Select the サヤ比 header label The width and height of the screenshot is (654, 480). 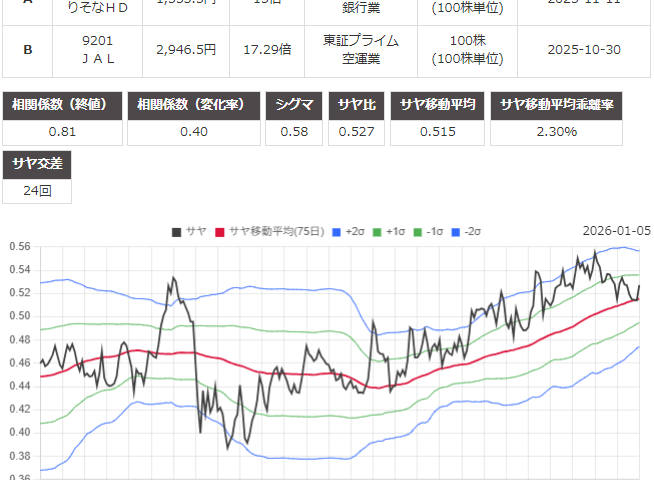pyautogui.click(x=358, y=105)
